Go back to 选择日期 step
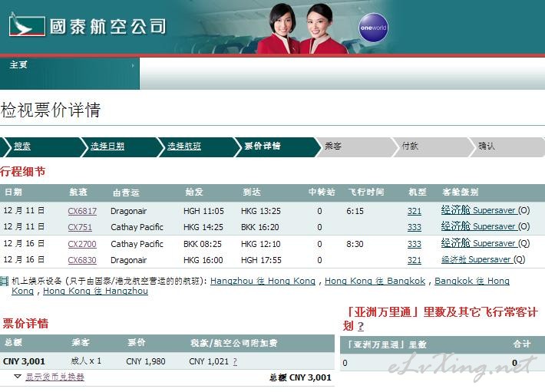The width and height of the screenshot is (545, 392). coord(107,147)
